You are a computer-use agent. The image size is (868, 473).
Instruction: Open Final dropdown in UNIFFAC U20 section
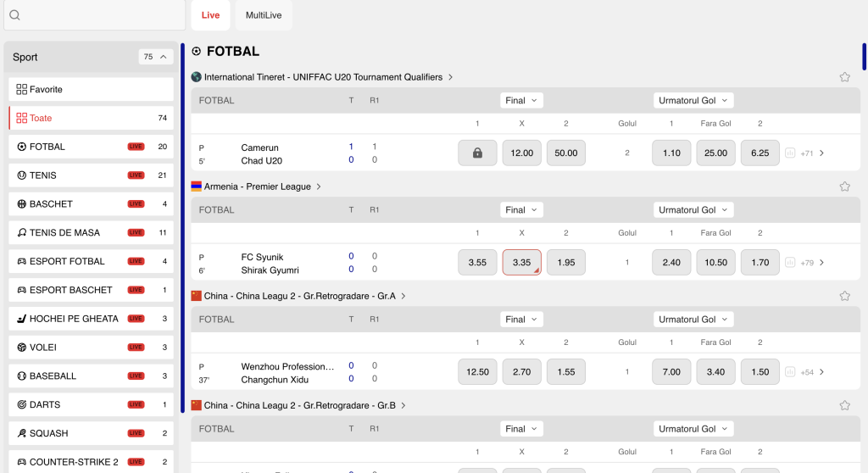pyautogui.click(x=521, y=100)
